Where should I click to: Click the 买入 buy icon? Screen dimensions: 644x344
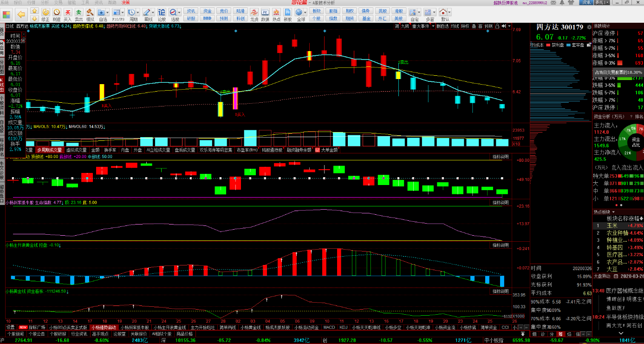[x=68, y=12]
